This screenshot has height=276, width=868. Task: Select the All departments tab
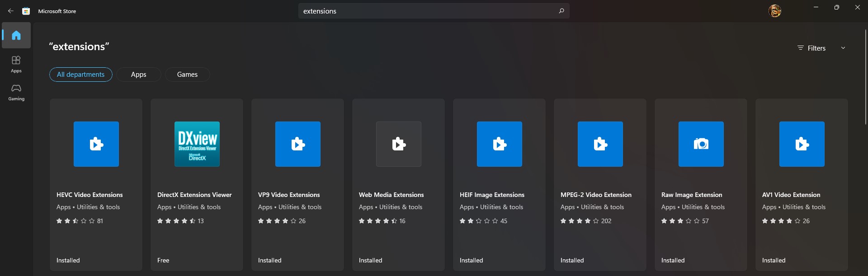point(81,75)
